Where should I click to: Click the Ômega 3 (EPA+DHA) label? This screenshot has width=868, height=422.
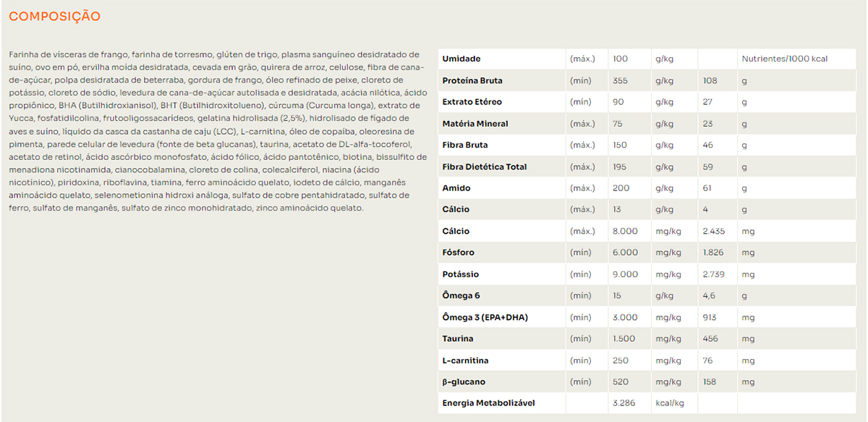485,317
